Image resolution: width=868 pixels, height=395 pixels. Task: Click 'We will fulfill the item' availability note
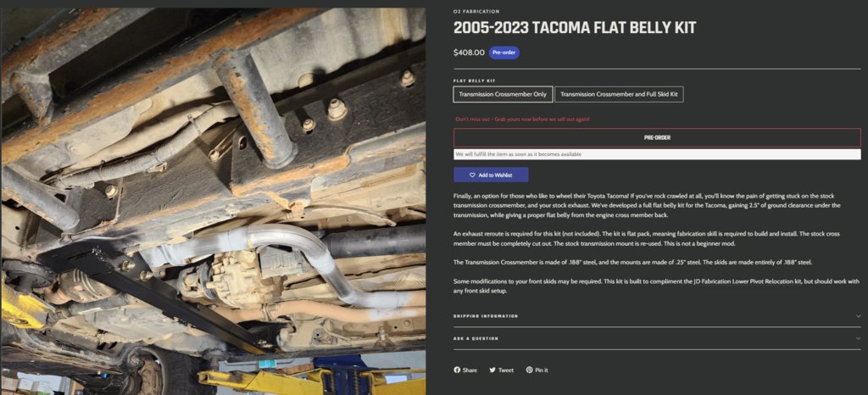pos(519,154)
